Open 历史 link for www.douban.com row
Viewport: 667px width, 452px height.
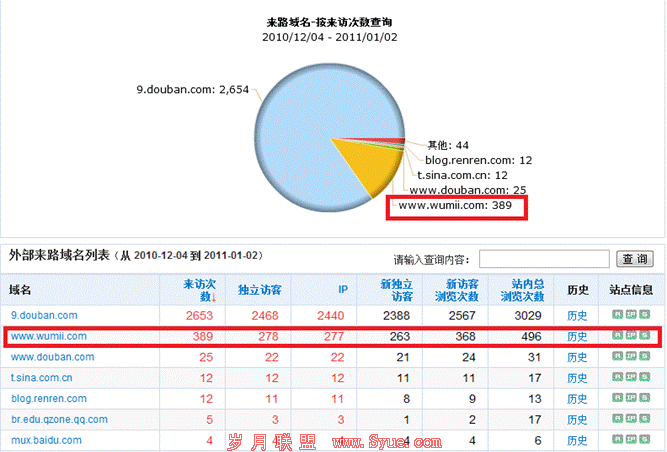(x=577, y=358)
